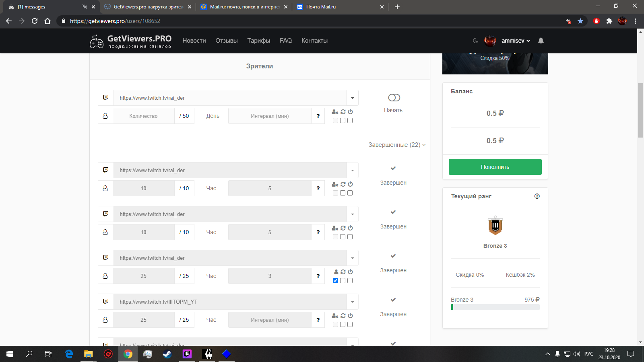The image size is (644, 362).
Task: Open the dropdown of the second completed rai_der URL
Action: [x=353, y=214]
